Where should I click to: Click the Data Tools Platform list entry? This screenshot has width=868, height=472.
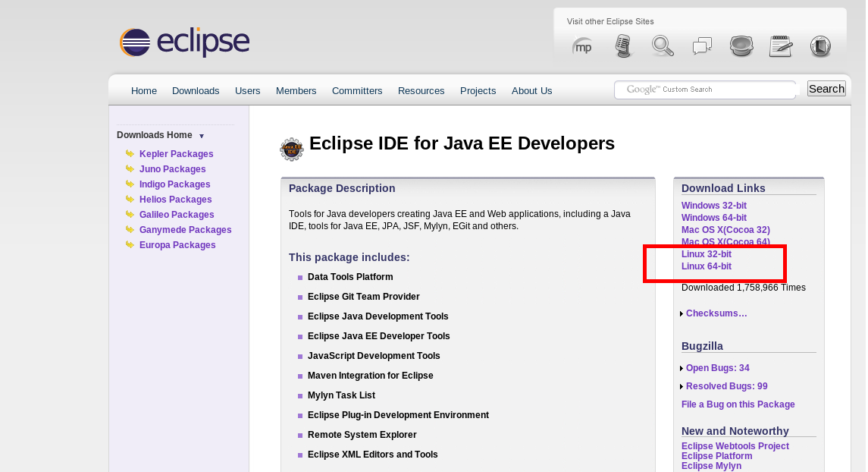350,277
